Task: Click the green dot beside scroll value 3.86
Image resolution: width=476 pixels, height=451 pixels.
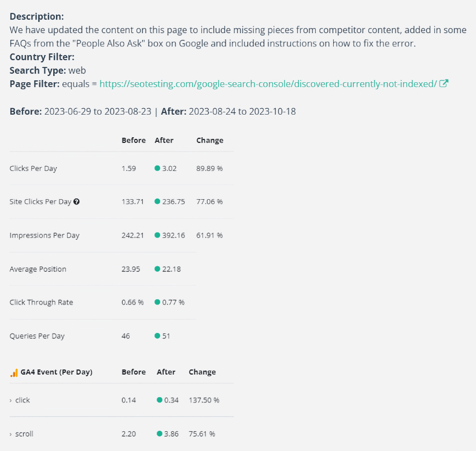Action: 160,434
